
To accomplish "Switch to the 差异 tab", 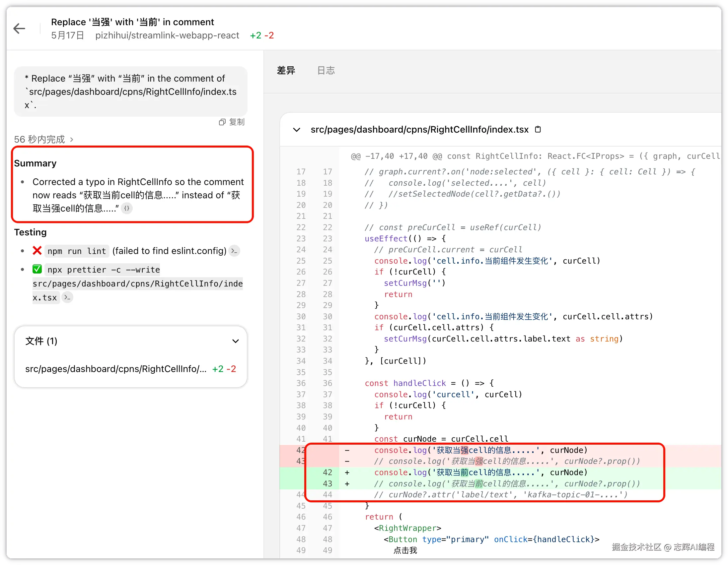I will (286, 71).
